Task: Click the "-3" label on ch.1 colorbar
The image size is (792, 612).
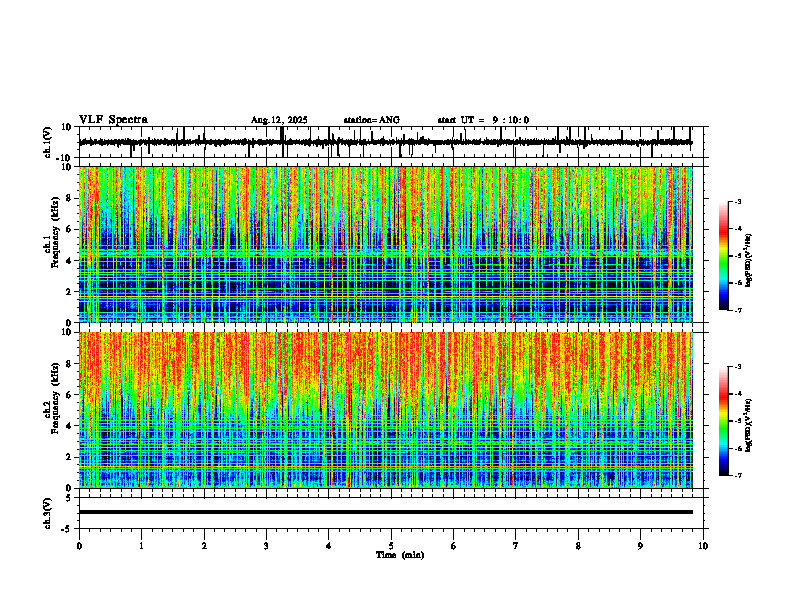Action: click(x=738, y=201)
